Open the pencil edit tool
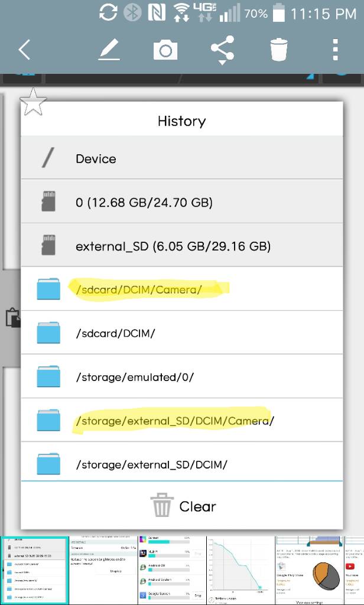Image resolution: width=364 pixels, height=605 pixels. click(109, 50)
